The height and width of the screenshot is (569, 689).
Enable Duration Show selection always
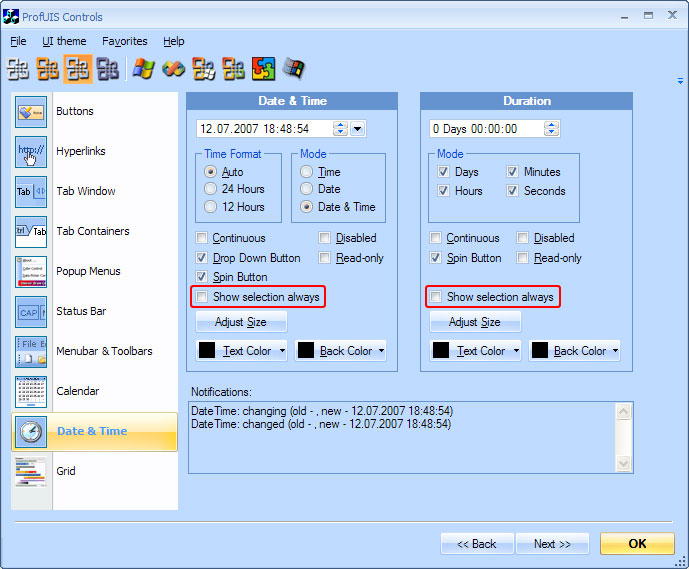435,297
